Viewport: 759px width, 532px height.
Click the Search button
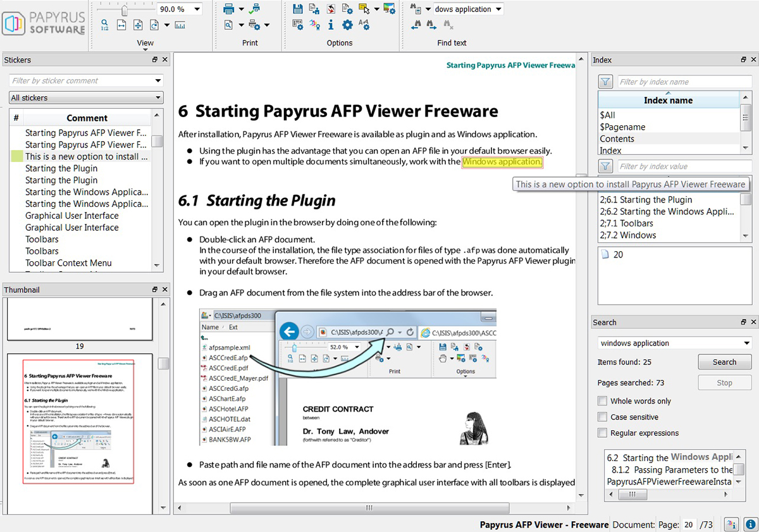click(x=724, y=362)
